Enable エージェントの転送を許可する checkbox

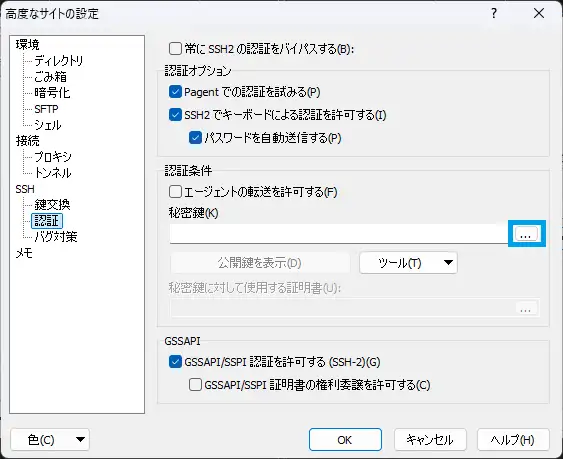(175, 192)
